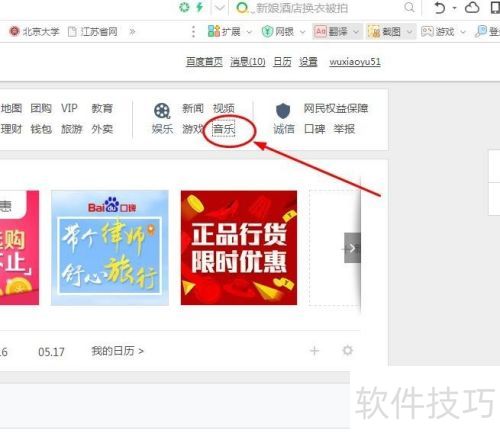Click the plus icon beside the calendar row
500x440 pixels.
[x=314, y=351]
